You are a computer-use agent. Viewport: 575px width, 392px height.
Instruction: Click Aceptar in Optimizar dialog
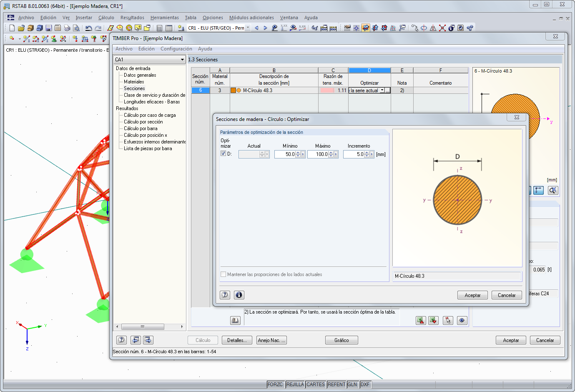(473, 295)
